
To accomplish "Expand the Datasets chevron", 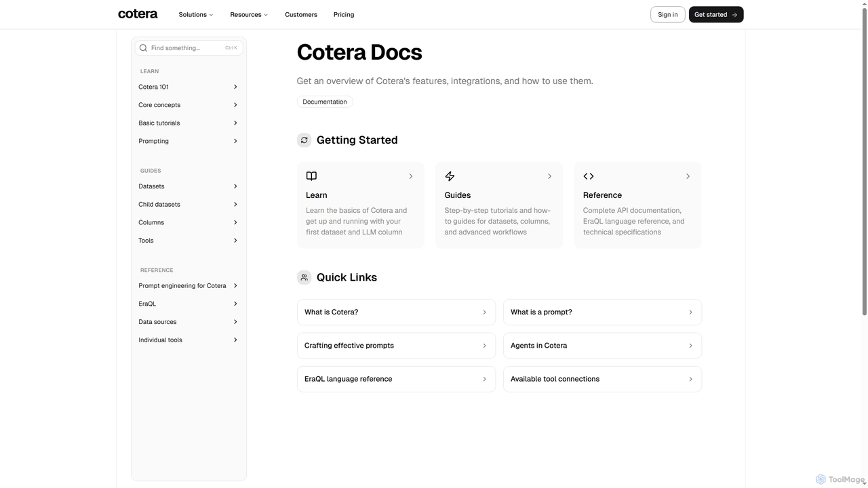I will pos(235,186).
